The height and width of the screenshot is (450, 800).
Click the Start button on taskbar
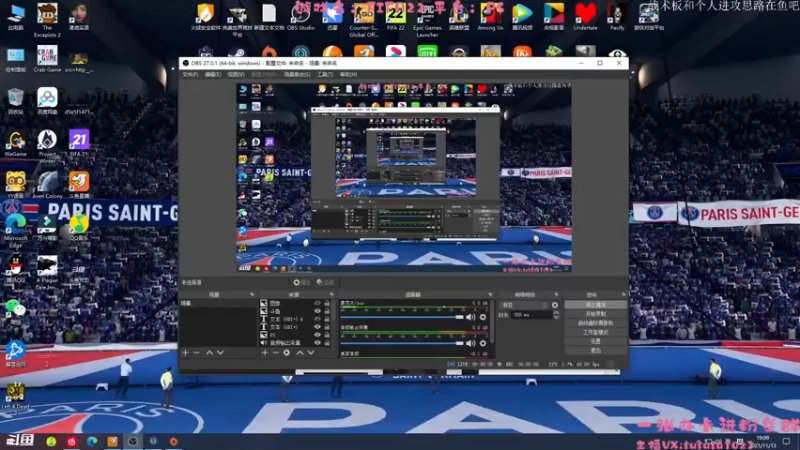[x=20, y=440]
